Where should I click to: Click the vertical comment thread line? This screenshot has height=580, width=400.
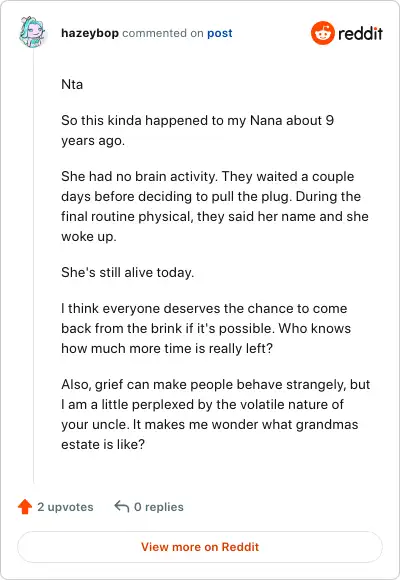(x=33, y=266)
